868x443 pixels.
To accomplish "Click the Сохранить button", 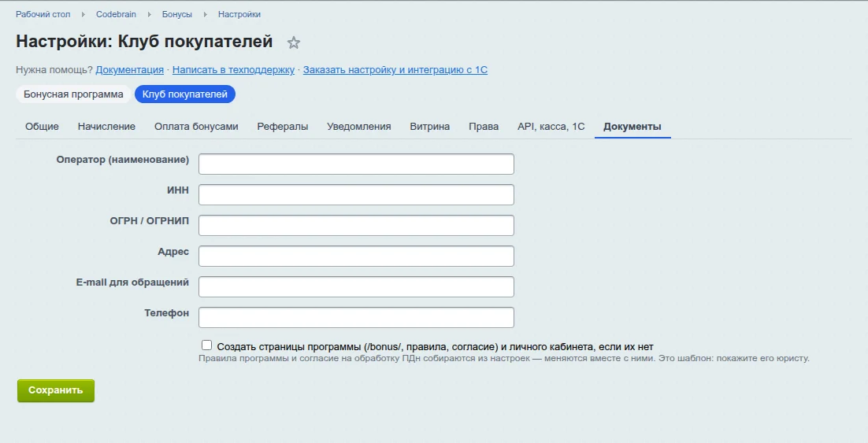I will (56, 390).
